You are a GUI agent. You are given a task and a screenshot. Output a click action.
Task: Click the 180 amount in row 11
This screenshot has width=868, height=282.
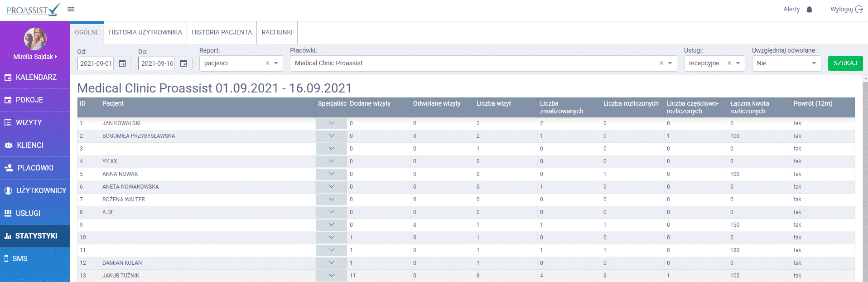(735, 250)
